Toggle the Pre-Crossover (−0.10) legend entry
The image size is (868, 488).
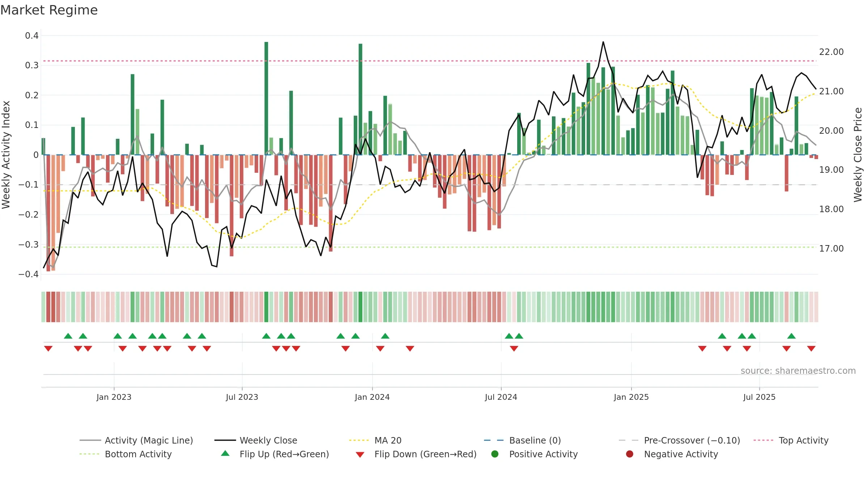point(679,440)
